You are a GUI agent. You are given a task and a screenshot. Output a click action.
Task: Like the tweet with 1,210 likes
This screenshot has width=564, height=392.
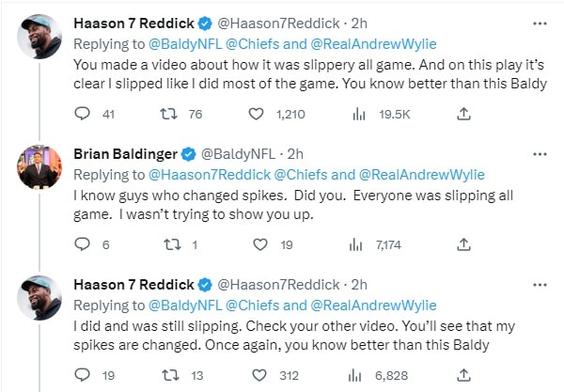(256, 115)
